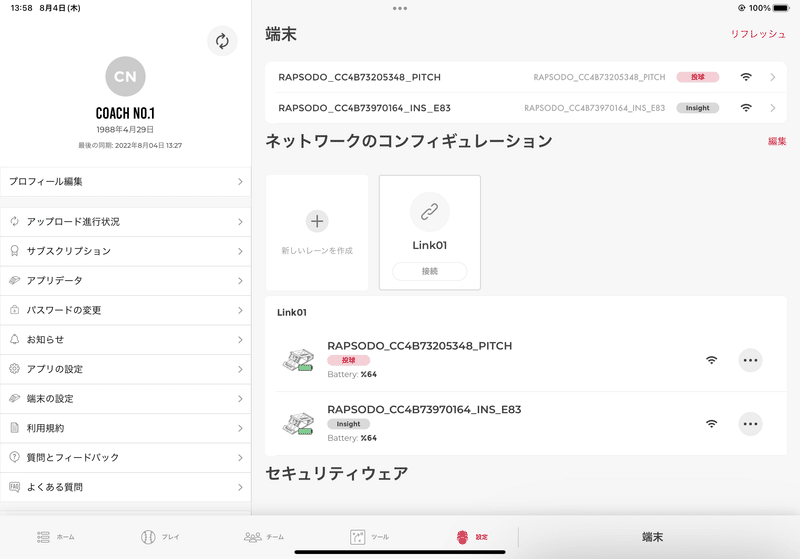
Task: Expand chevron on プロフィール編集 row
Action: pos(240,182)
